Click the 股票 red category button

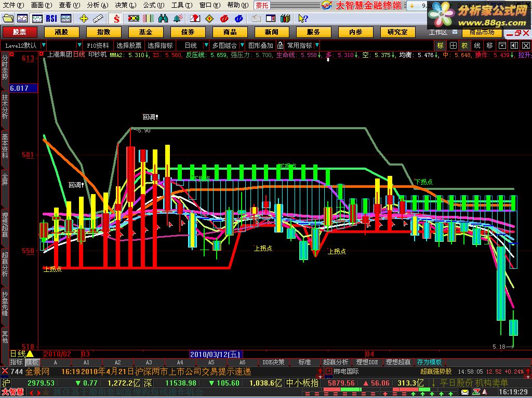tap(20, 32)
